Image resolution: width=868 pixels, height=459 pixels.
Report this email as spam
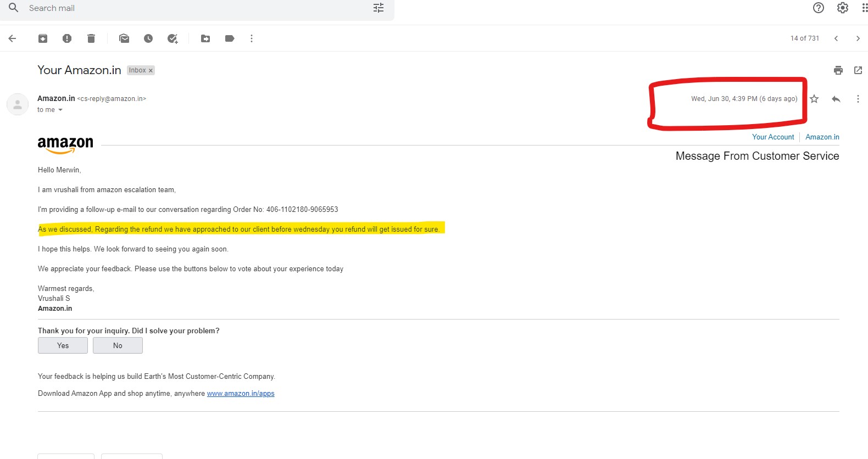67,38
